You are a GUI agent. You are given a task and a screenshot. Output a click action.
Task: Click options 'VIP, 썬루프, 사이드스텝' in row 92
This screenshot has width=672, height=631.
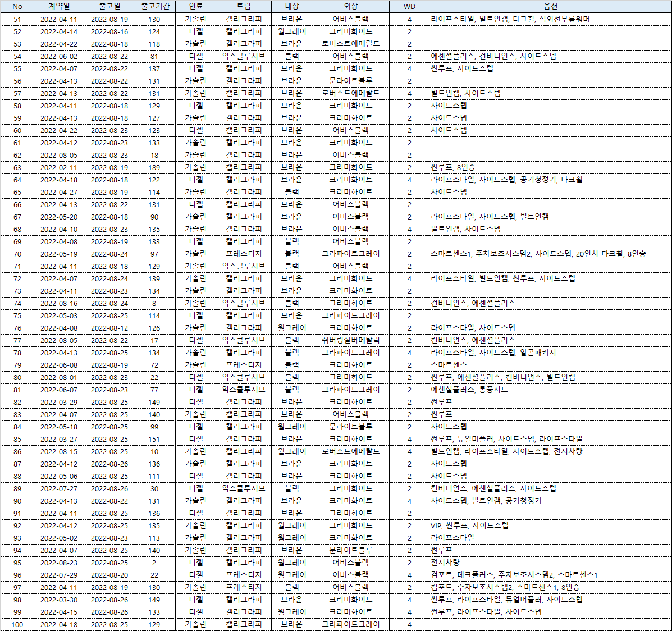(469, 526)
